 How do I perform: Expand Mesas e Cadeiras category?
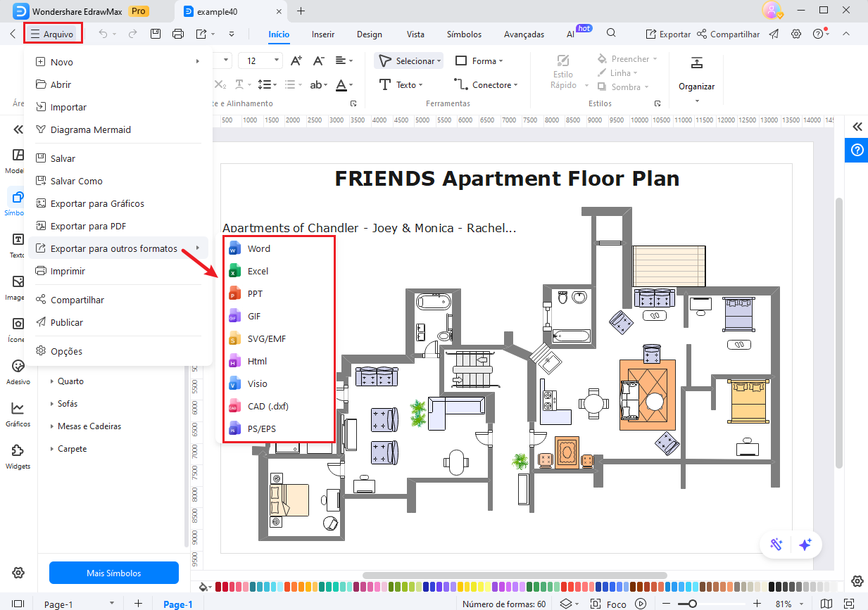tap(85, 426)
